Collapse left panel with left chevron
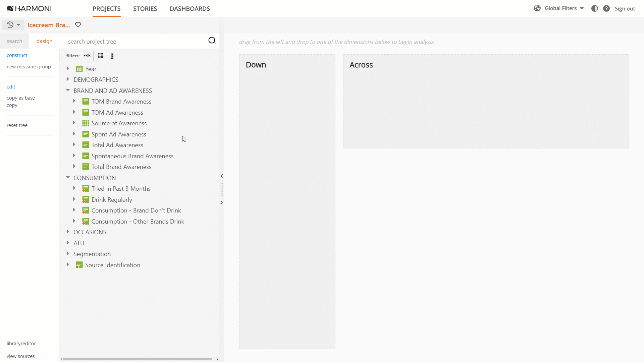 [221, 176]
